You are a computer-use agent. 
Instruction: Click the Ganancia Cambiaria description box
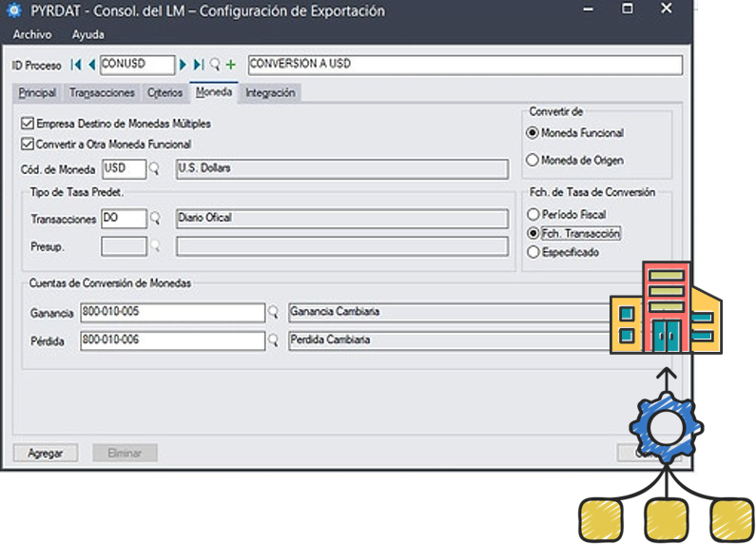tap(450, 312)
